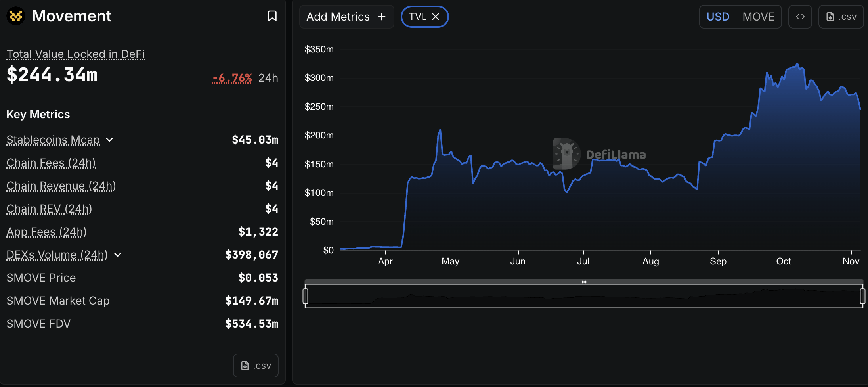Click the Movement chain logo icon

point(16,16)
